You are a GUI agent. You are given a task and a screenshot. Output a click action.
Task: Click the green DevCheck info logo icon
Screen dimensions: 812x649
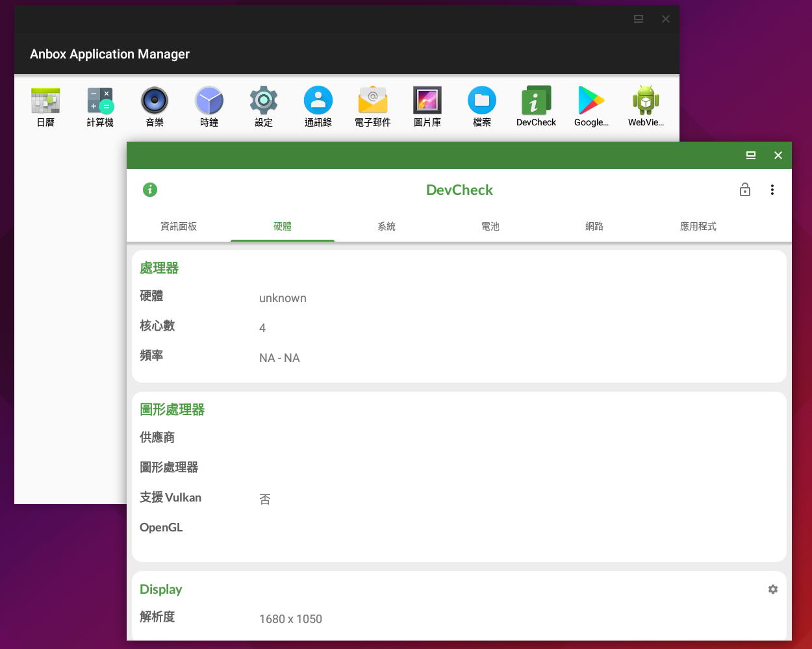pos(150,190)
